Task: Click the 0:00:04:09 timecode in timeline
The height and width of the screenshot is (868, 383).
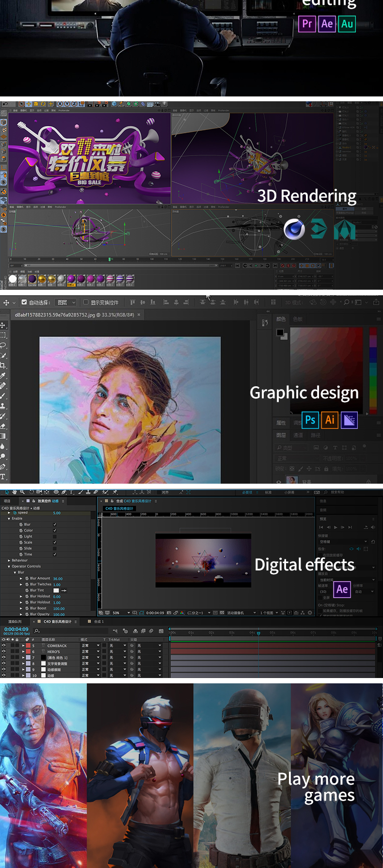Action: 16,629
